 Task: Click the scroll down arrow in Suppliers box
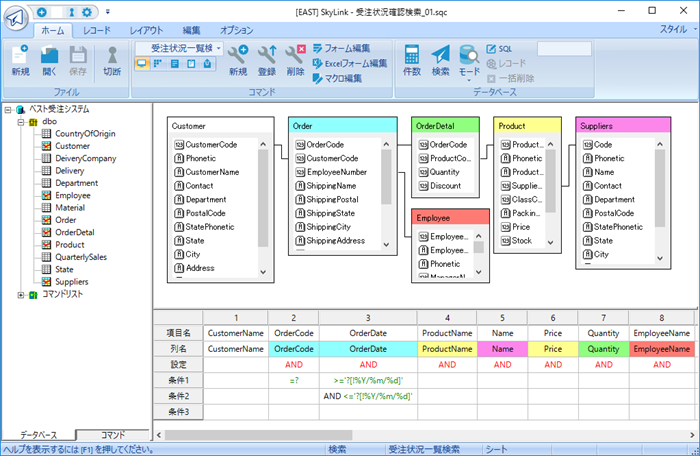tap(660, 258)
